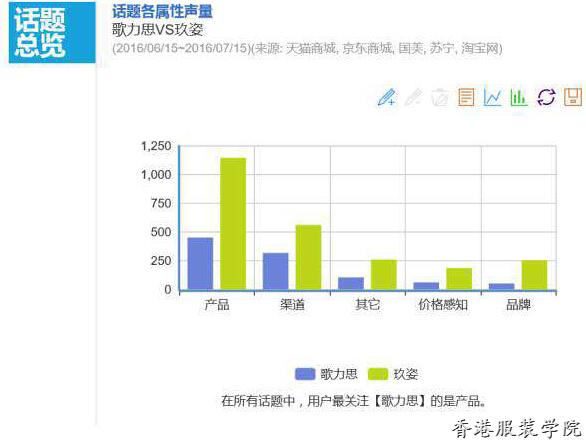Click the blue 歌力思 legend swatch
Screen dimensions: 586x444
coord(305,374)
